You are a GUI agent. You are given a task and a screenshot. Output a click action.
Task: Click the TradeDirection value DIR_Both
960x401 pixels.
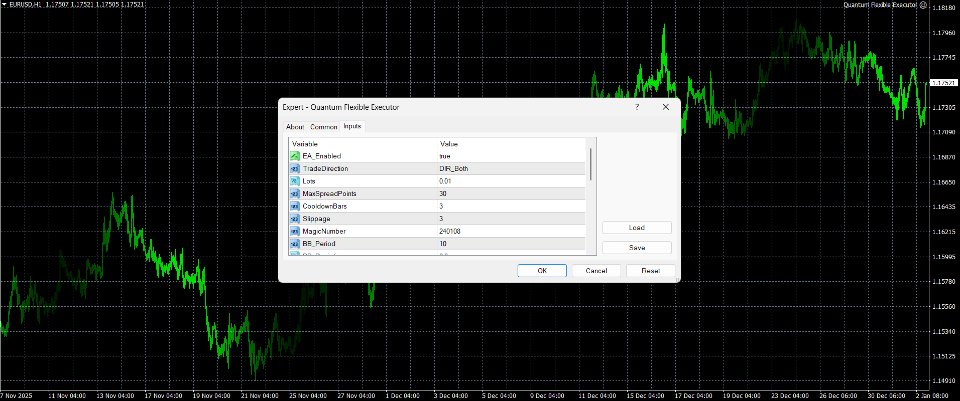454,168
